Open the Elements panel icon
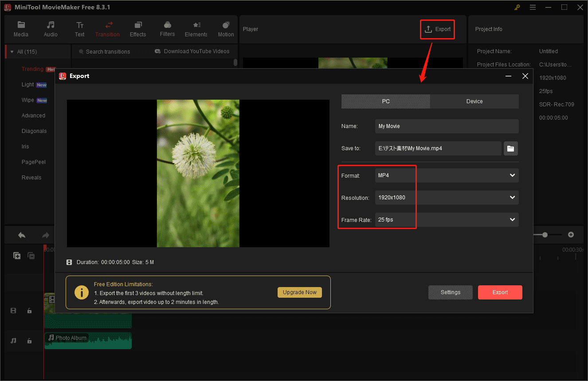 (196, 29)
